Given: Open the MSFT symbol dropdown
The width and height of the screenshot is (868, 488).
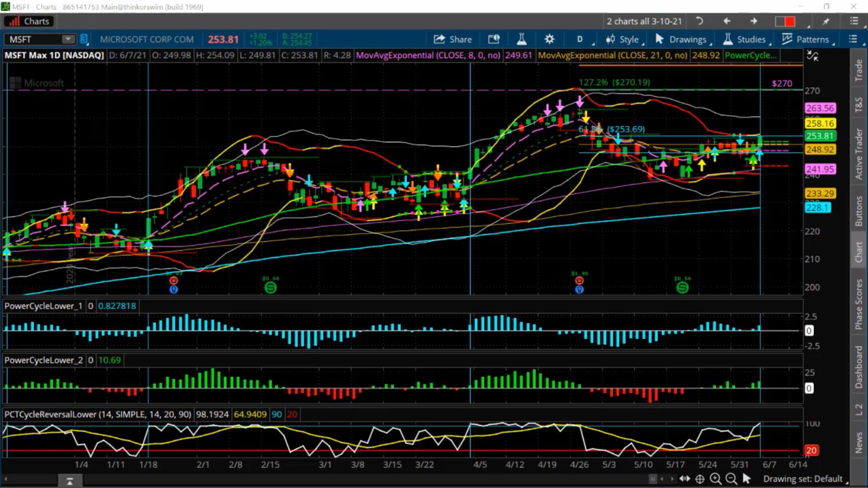Looking at the screenshot, I should 68,39.
